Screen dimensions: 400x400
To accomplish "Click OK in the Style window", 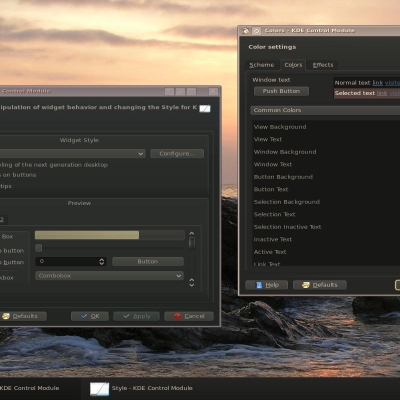I will coord(90,316).
